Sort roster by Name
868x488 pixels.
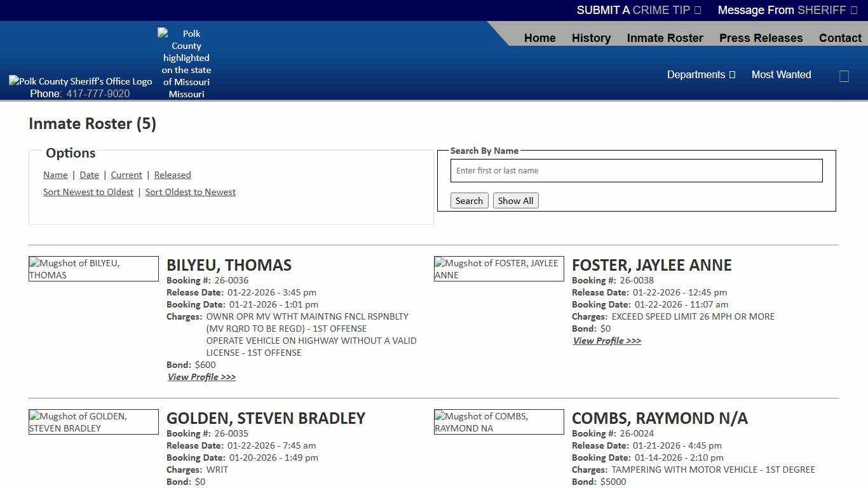(x=55, y=174)
